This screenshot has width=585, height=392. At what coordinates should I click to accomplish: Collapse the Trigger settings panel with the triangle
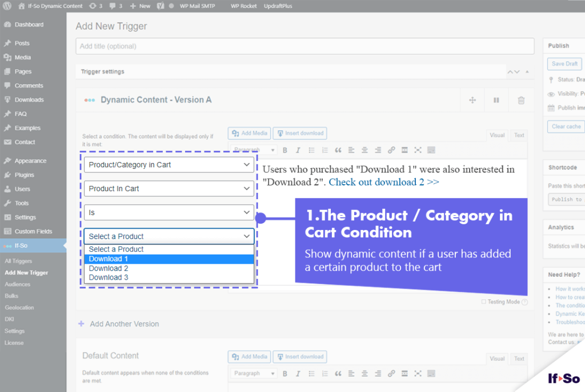coord(527,71)
